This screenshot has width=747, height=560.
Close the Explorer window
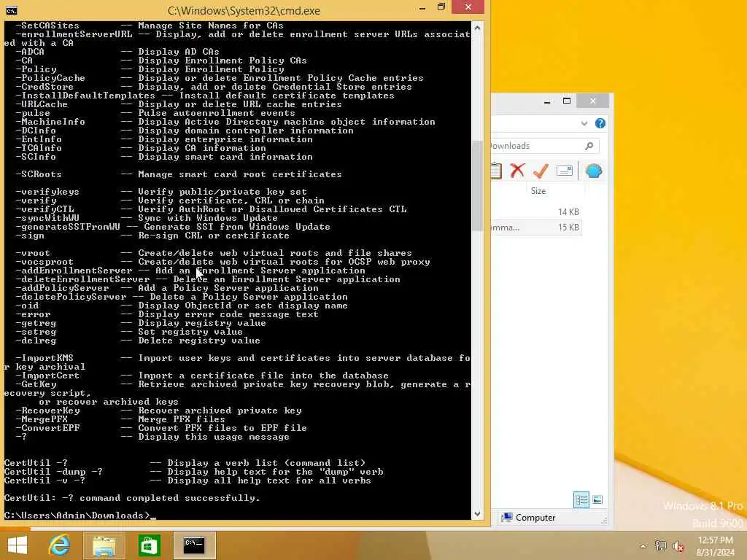click(x=592, y=101)
